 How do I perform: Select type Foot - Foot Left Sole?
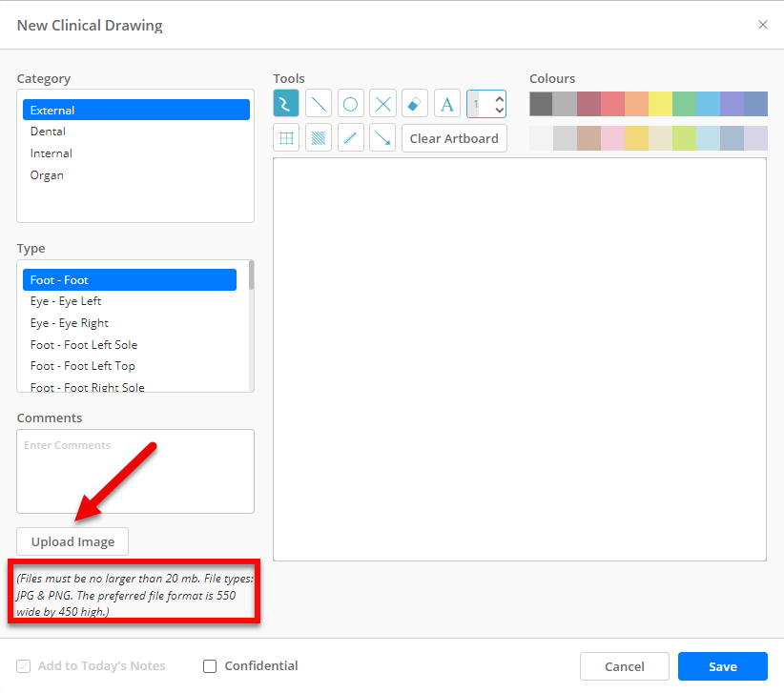pyautogui.click(x=130, y=345)
